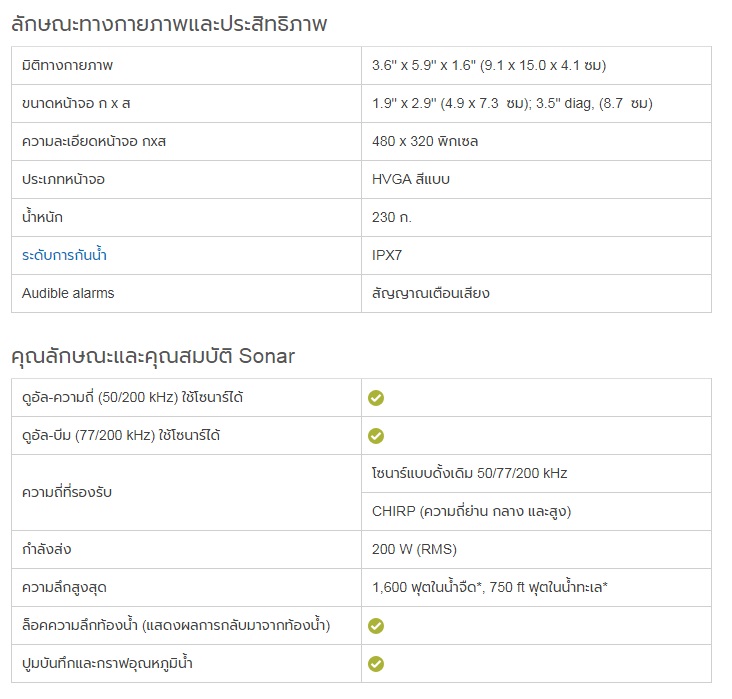The image size is (732, 699).
Task: Click the HVGA display type value
Action: 411,179
